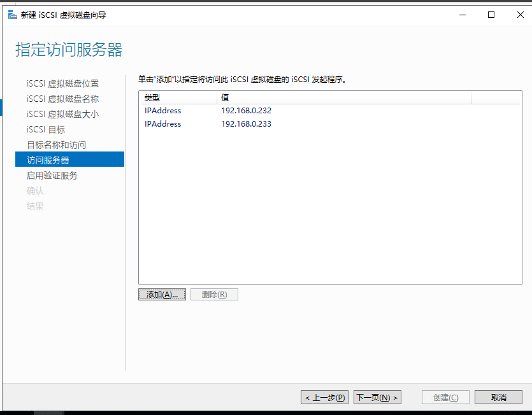Screen dimensions: 532x415
Task: Sort by the 值 column header
Action: pyautogui.click(x=344, y=97)
